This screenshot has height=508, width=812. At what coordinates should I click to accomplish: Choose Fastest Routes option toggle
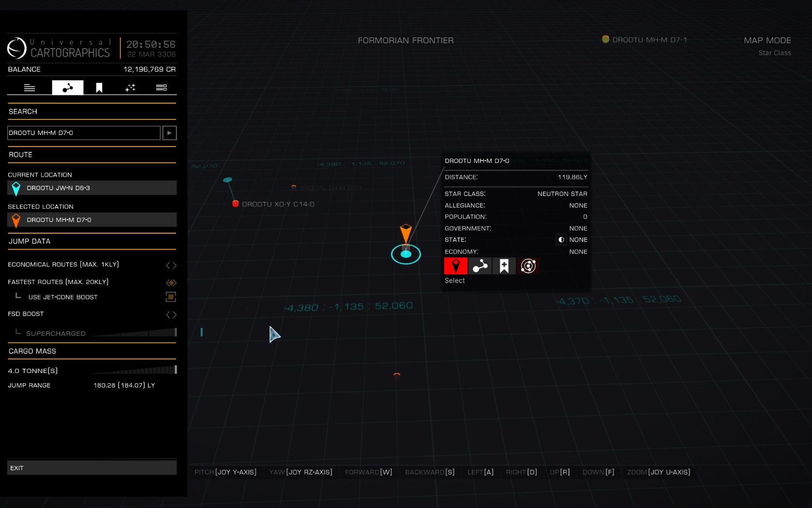coord(171,283)
